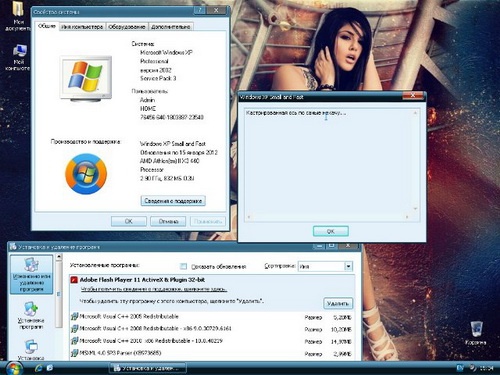Open the support information link for Flash Player
The height and width of the screenshot is (375, 500).
coord(154,289)
